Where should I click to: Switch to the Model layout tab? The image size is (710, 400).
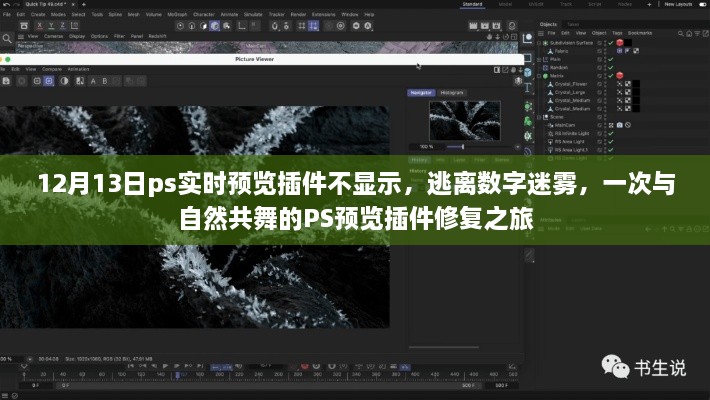point(505,4)
